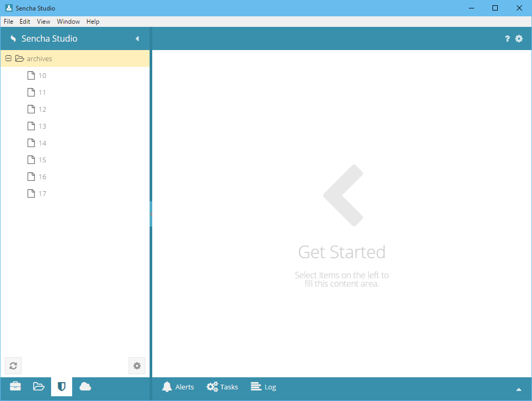532x401 pixels.
Task: Click the panel splitter collapse handle
Action: [151, 214]
